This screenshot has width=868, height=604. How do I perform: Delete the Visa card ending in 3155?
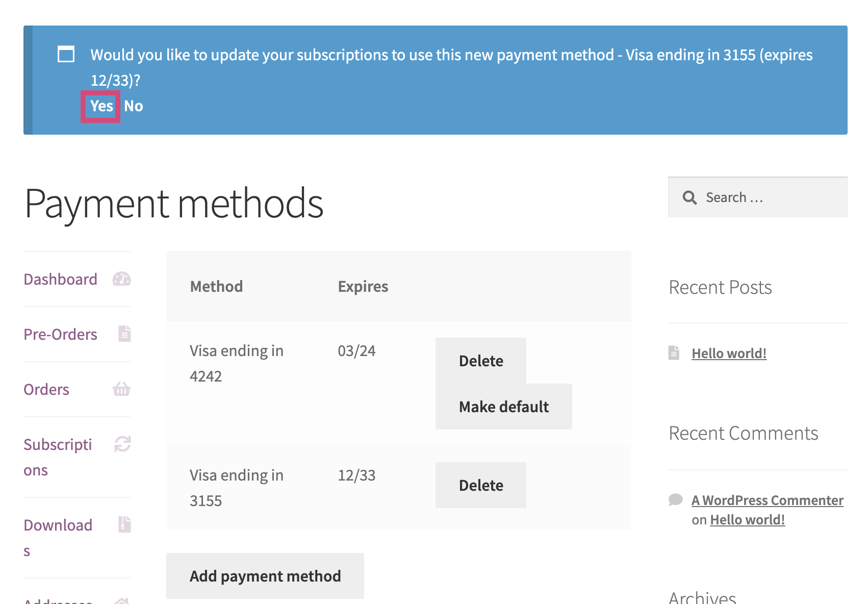(x=480, y=485)
